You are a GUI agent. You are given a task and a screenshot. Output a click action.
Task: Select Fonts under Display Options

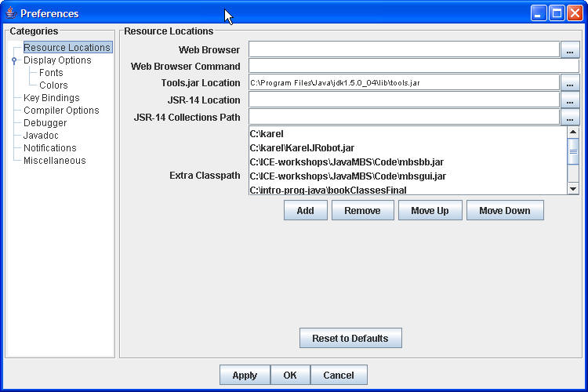click(x=51, y=73)
